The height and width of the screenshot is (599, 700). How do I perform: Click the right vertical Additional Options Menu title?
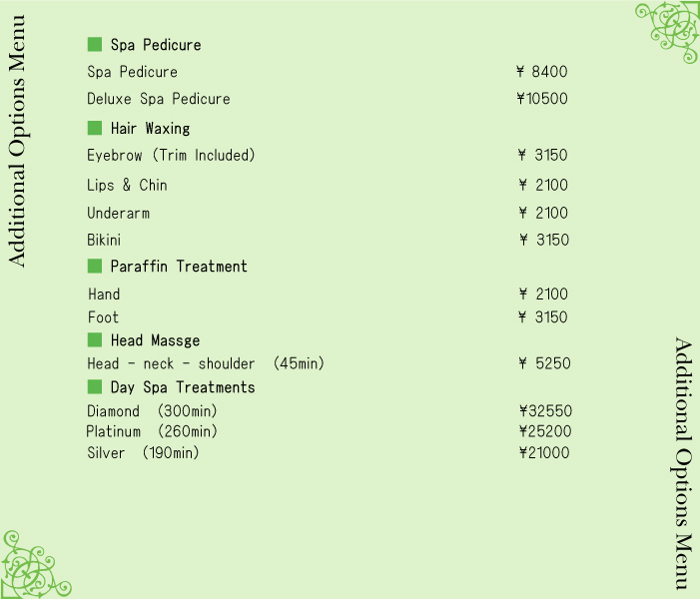click(x=683, y=463)
